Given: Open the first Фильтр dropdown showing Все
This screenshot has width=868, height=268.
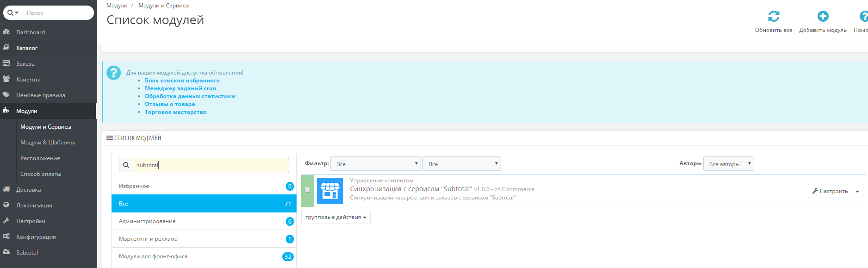Looking at the screenshot, I should click(376, 164).
